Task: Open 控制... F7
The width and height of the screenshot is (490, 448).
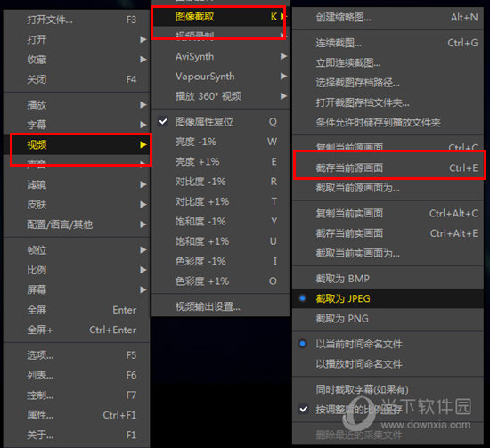Action: coord(77,395)
